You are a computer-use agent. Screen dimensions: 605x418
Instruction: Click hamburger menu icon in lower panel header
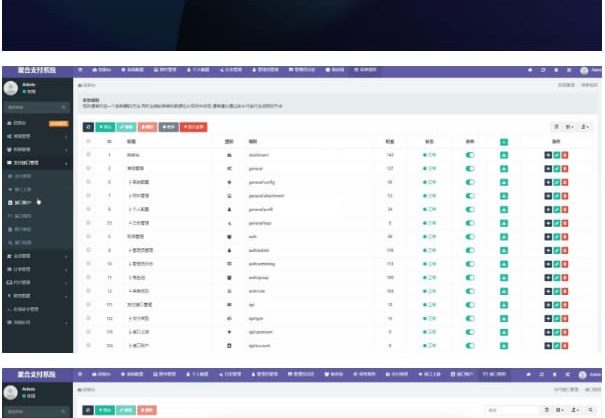pos(80,374)
